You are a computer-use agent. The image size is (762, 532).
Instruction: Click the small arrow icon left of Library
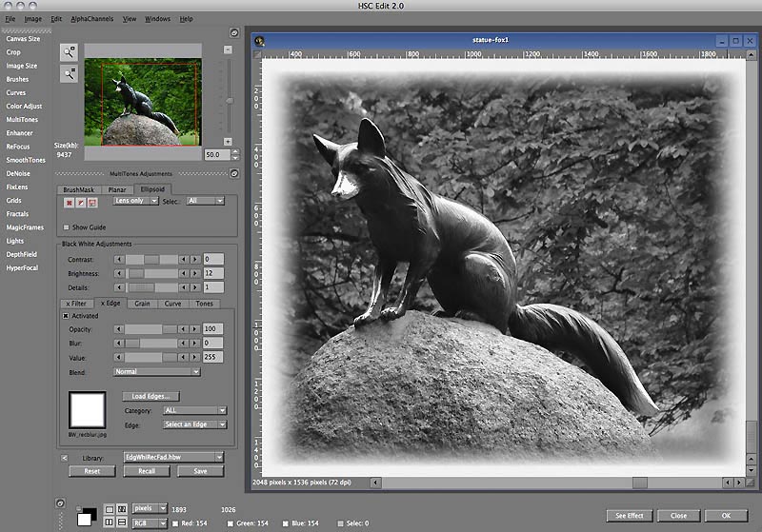pos(65,458)
